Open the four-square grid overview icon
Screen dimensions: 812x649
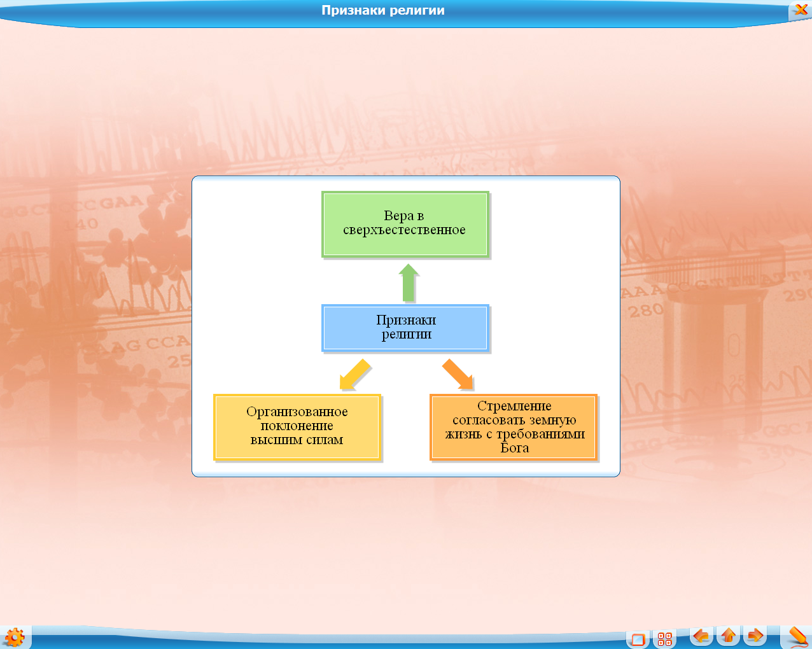click(665, 639)
